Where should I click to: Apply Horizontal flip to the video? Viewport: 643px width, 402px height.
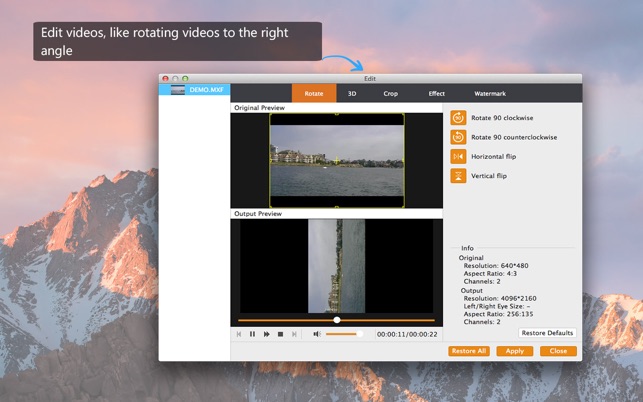point(458,156)
